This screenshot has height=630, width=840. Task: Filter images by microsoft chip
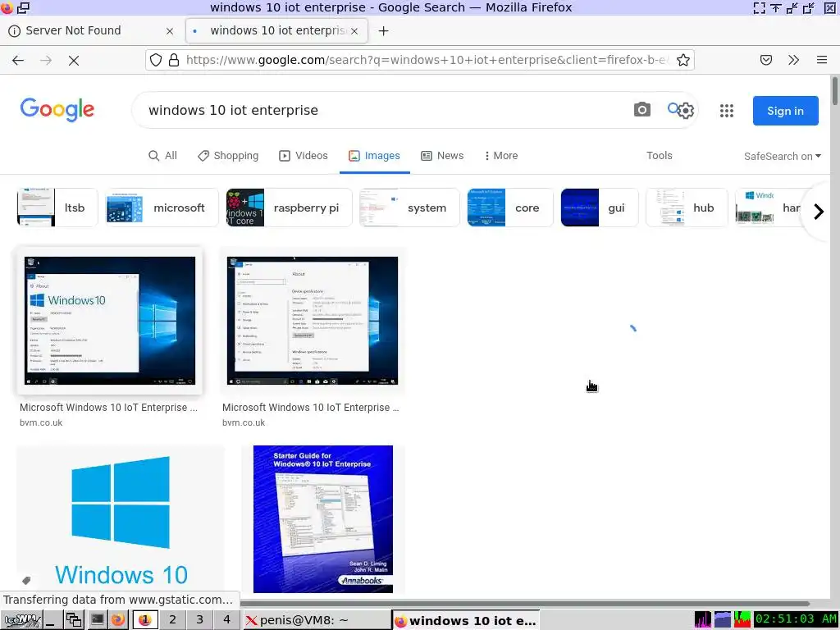[x=162, y=208]
